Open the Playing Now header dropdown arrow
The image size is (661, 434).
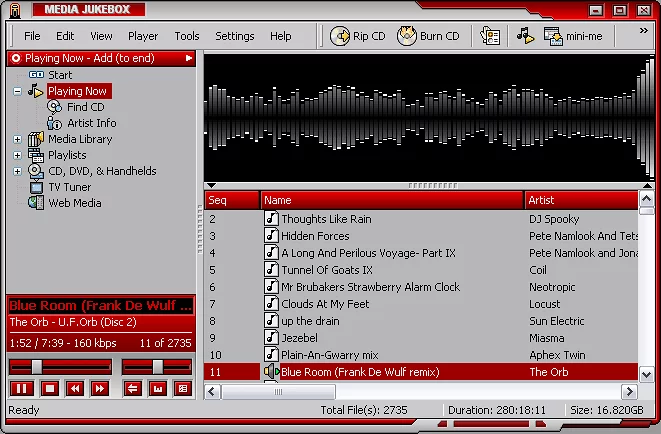pyautogui.click(x=189, y=58)
